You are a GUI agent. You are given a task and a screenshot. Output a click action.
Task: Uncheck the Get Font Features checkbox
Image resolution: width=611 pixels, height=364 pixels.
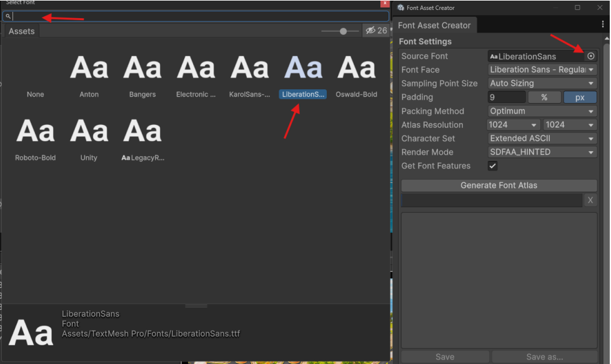pos(492,166)
